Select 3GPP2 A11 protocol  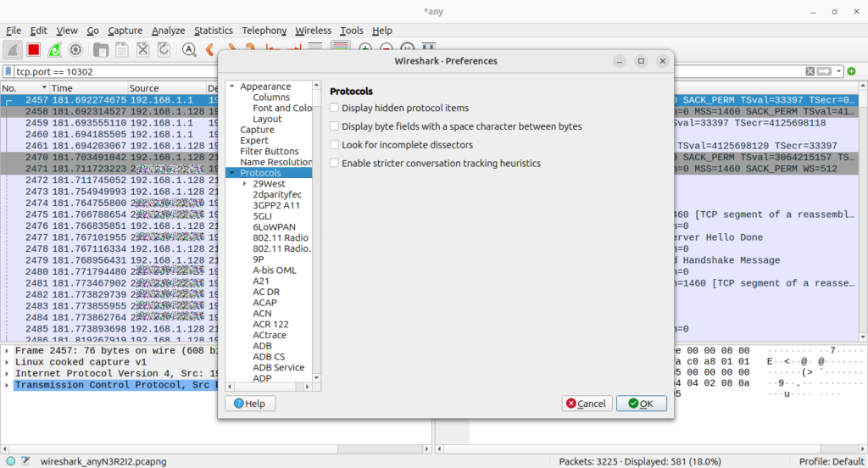[x=276, y=205]
